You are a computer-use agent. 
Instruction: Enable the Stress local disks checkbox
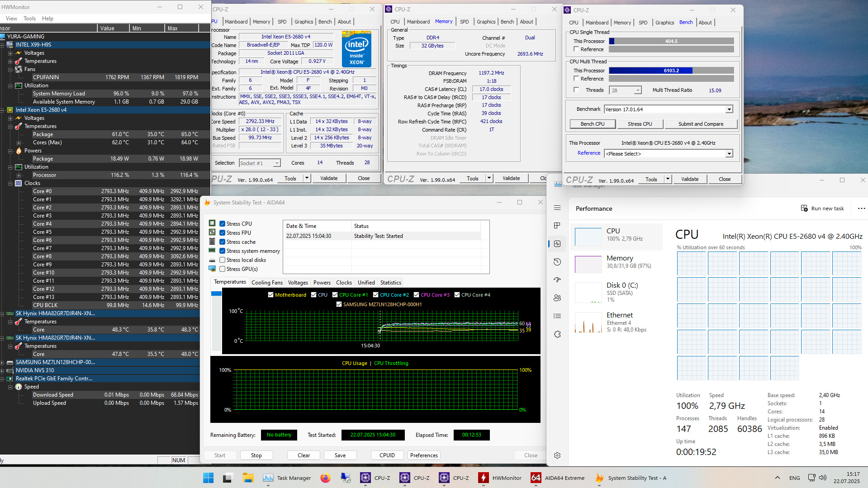[x=223, y=260]
